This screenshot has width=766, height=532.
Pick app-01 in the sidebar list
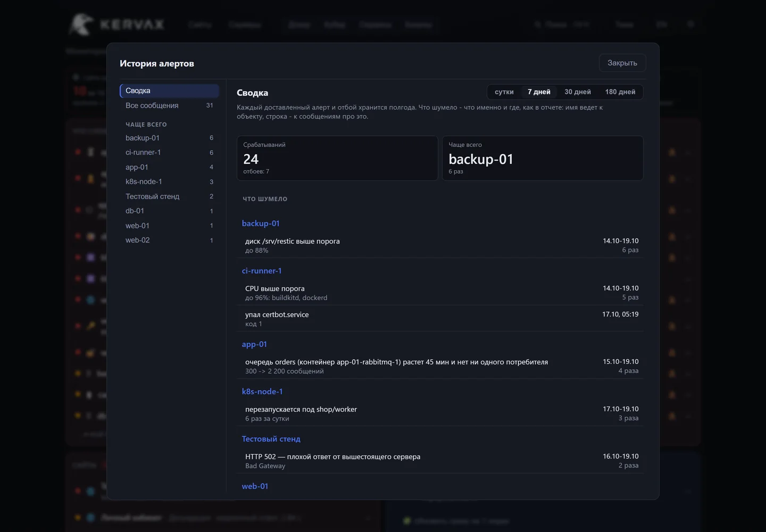(x=170, y=167)
